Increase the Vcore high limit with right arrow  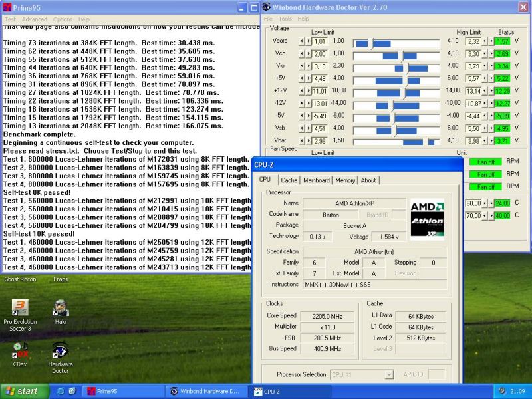pos(491,41)
